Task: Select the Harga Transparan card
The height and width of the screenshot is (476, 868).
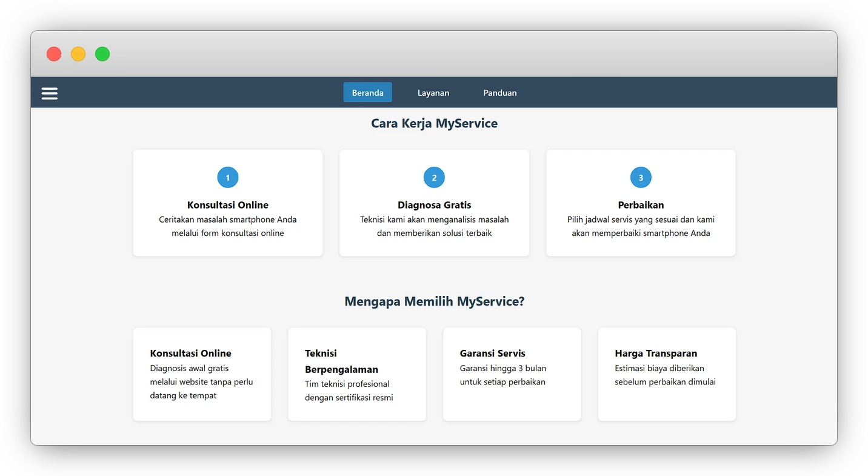Action: [x=667, y=374]
